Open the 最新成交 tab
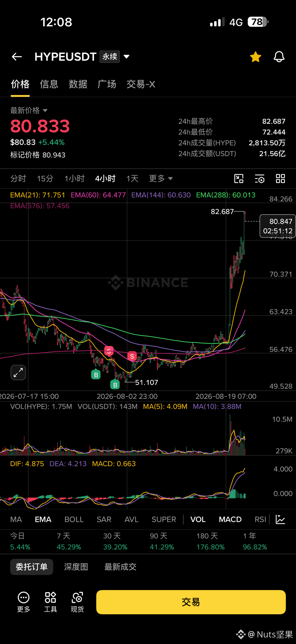The height and width of the screenshot is (644, 296). click(120, 567)
